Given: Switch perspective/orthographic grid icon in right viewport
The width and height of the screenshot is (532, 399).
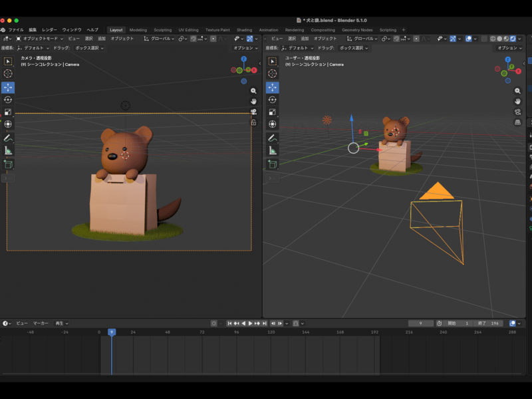Looking at the screenshot, I should tap(517, 122).
